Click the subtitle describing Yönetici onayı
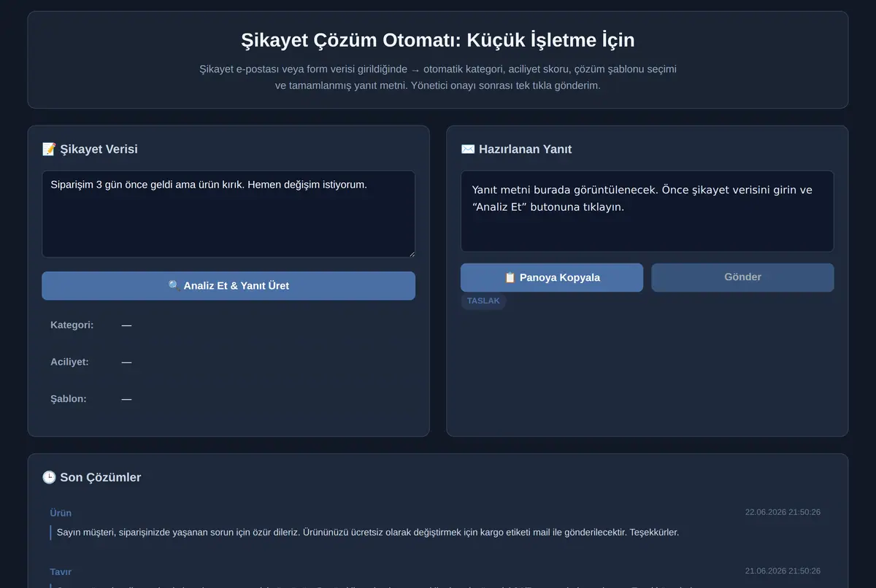Screen dimensions: 876x588 (x=438, y=77)
